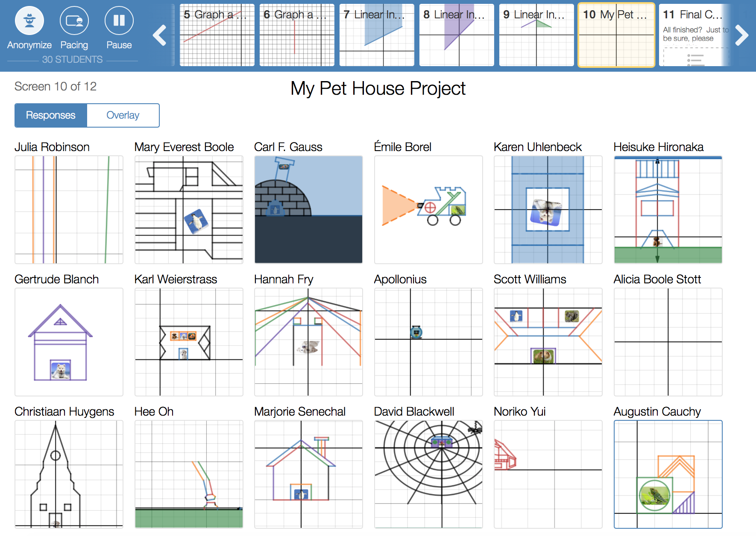Click the Anonymize icon
Screen dimensions: 756x536
click(x=29, y=21)
